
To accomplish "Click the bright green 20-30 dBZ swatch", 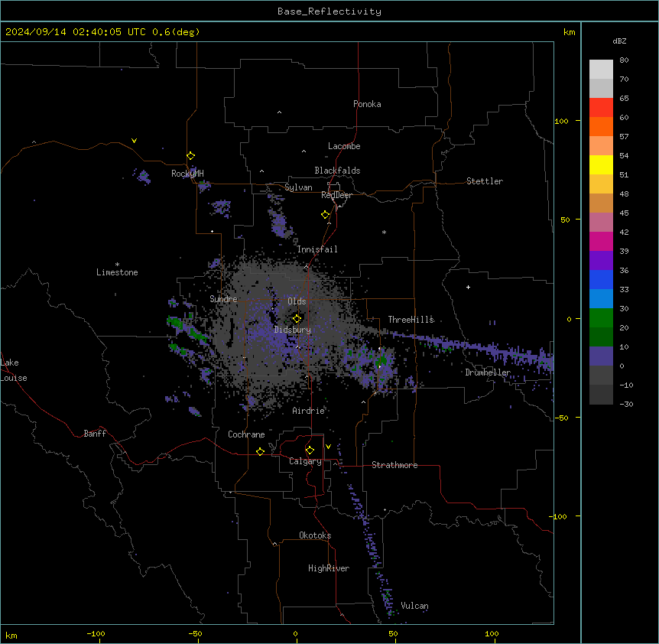I will pos(601,318).
